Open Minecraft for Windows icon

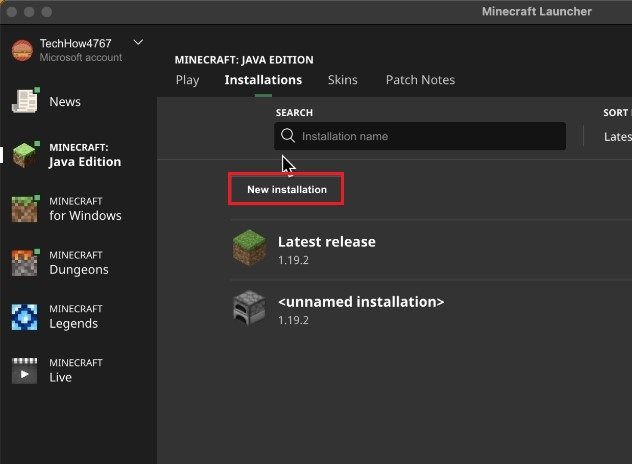click(x=24, y=209)
